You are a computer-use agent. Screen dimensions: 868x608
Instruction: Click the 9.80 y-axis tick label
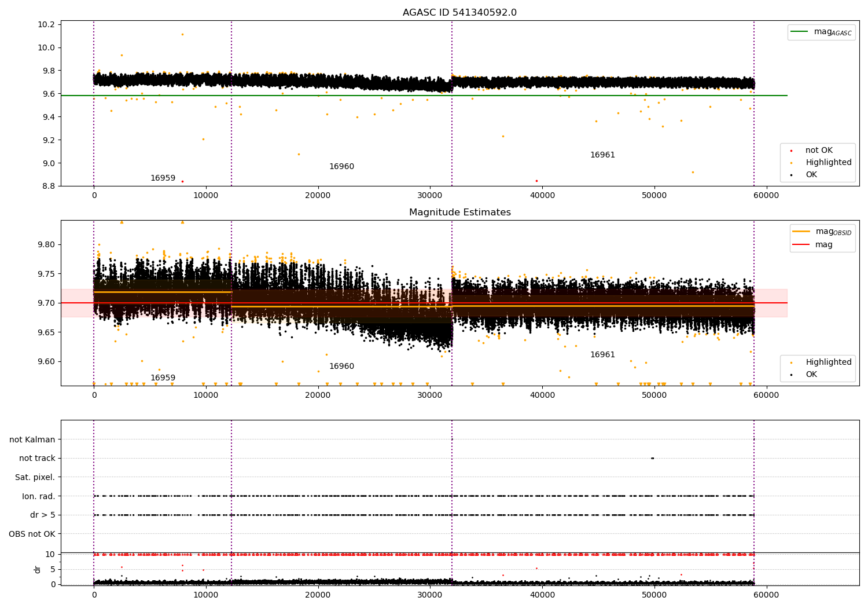pyautogui.click(x=46, y=244)
